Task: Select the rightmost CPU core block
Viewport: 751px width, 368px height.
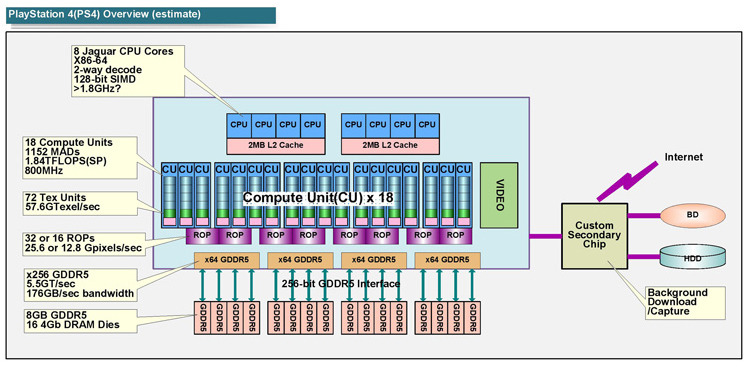Action: tap(427, 125)
